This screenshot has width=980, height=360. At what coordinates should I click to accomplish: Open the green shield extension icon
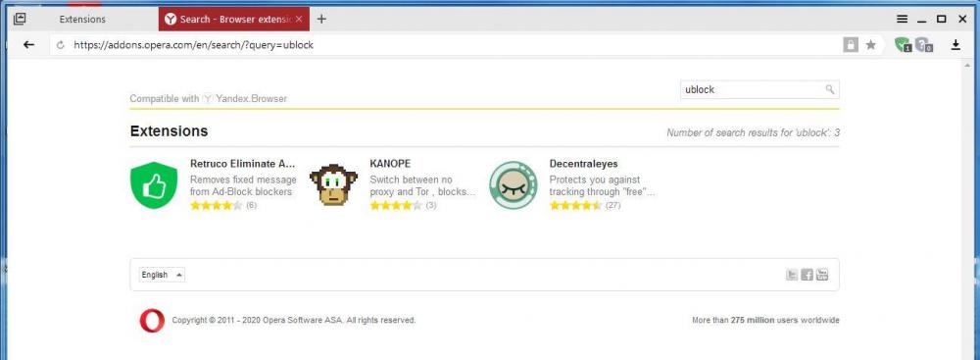tap(903, 45)
